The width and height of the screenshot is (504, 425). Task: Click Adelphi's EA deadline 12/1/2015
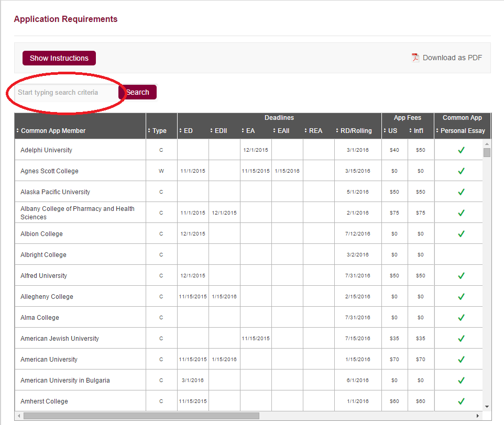(256, 150)
